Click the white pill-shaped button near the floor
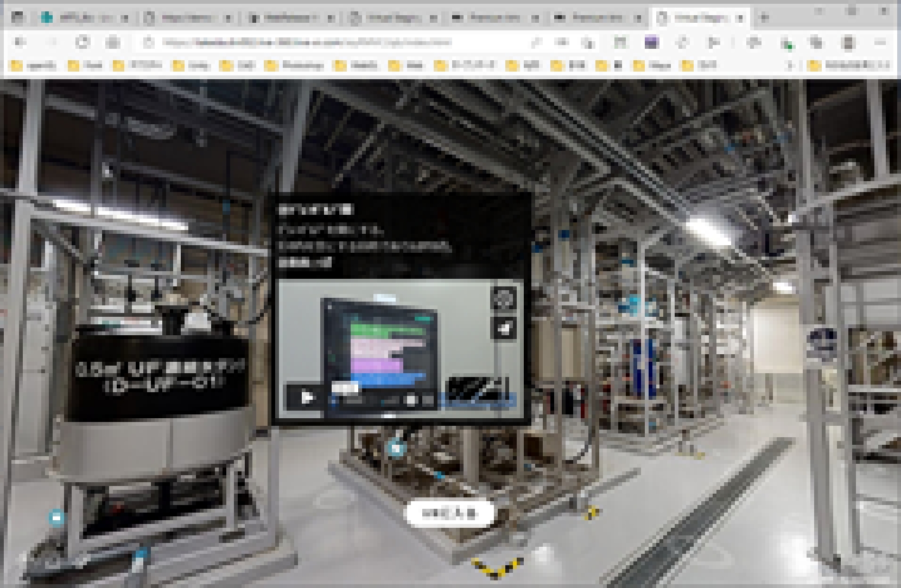 [x=450, y=513]
